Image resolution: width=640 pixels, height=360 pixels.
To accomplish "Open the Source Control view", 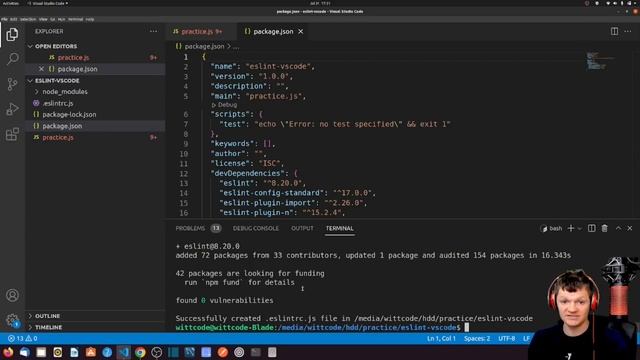I will [x=12, y=84].
